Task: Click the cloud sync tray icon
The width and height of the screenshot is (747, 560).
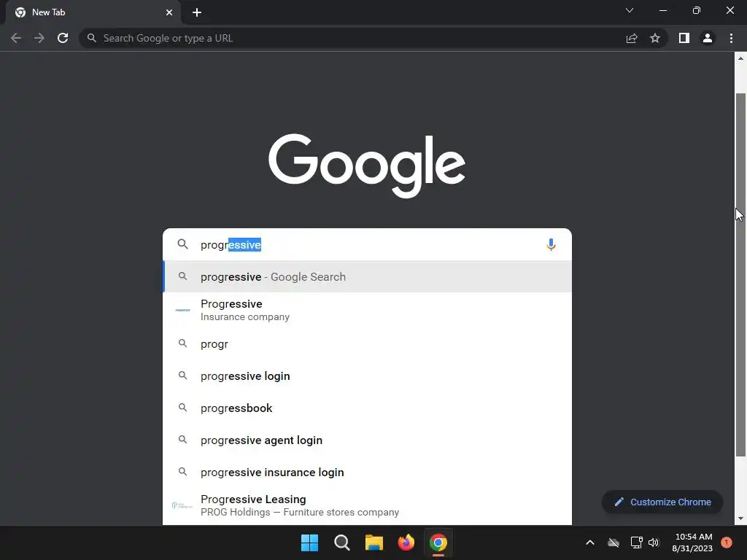Action: coord(614,542)
